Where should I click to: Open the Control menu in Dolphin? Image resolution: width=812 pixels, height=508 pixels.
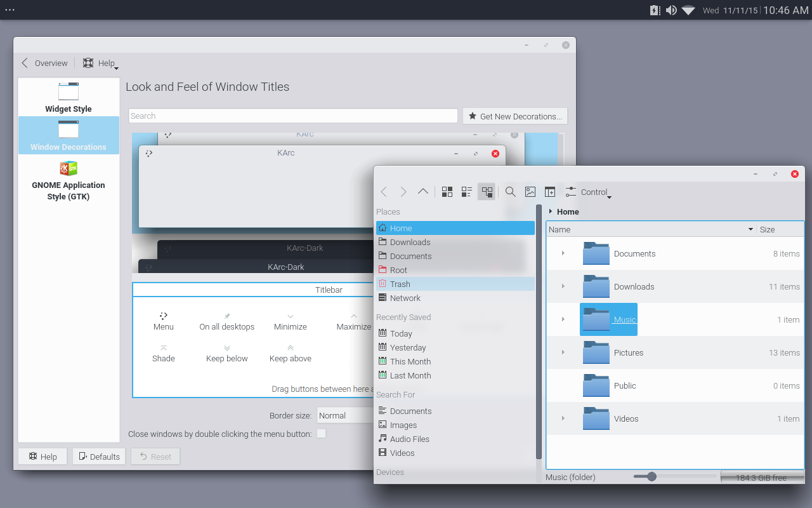(x=588, y=192)
